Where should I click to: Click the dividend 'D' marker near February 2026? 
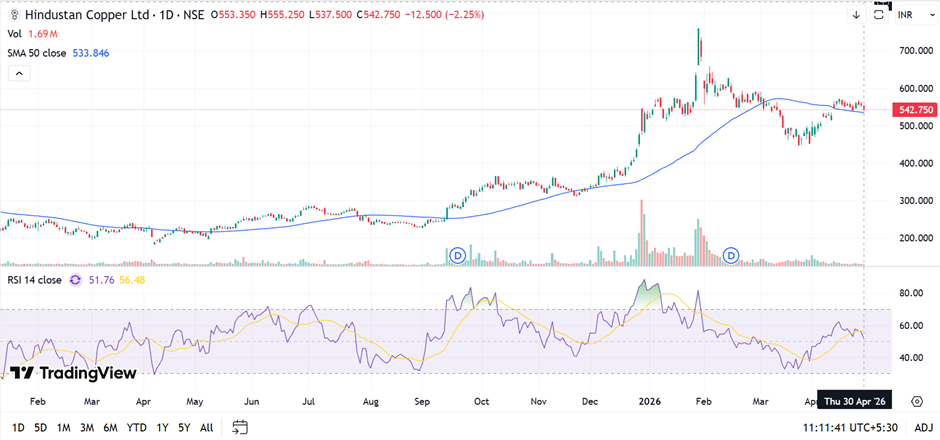[731, 256]
